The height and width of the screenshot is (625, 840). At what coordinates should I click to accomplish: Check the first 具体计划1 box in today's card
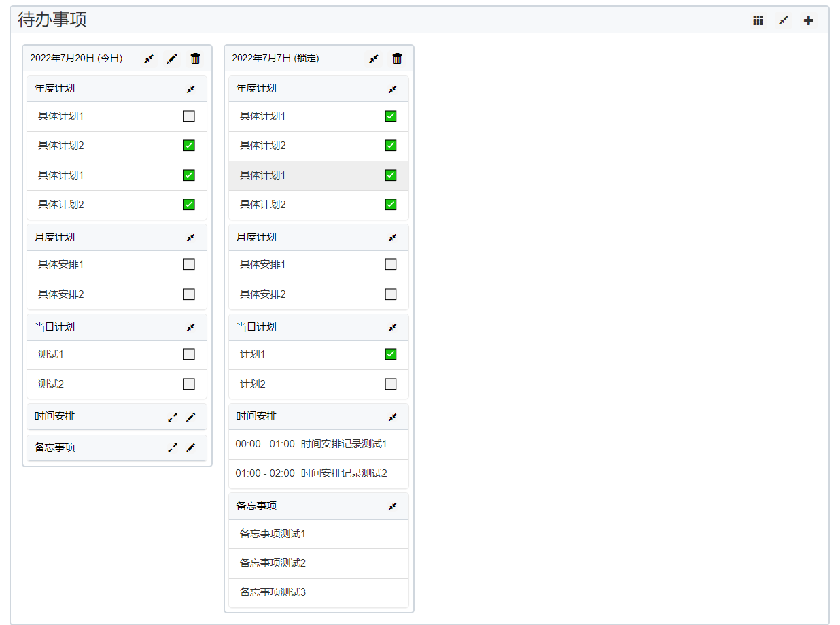point(189,116)
